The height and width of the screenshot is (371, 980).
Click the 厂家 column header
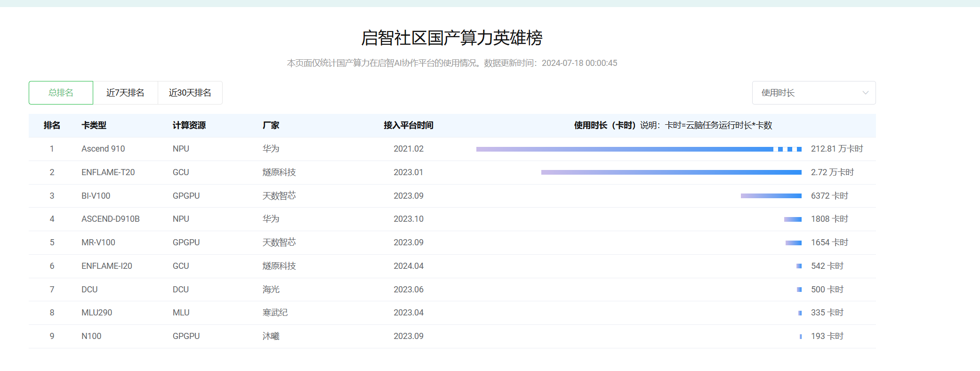click(x=271, y=125)
